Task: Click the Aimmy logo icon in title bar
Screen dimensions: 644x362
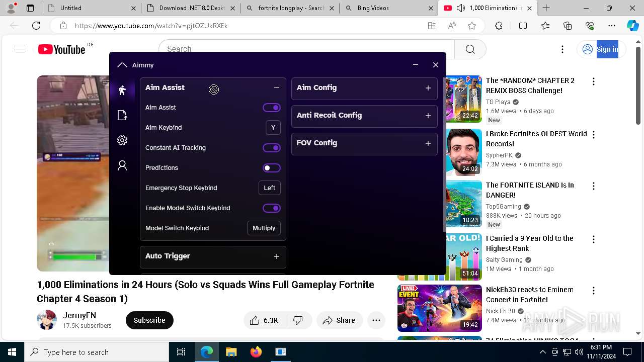Action: (x=122, y=65)
